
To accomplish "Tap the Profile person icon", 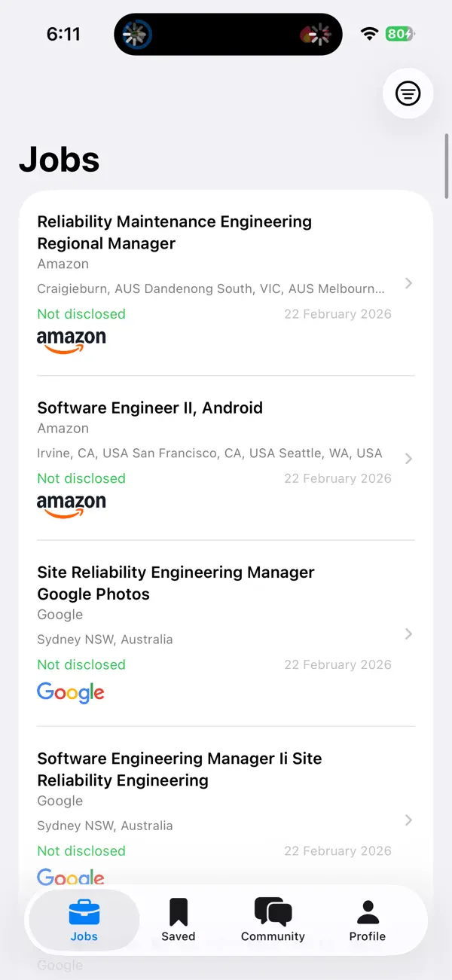I will 368,911.
